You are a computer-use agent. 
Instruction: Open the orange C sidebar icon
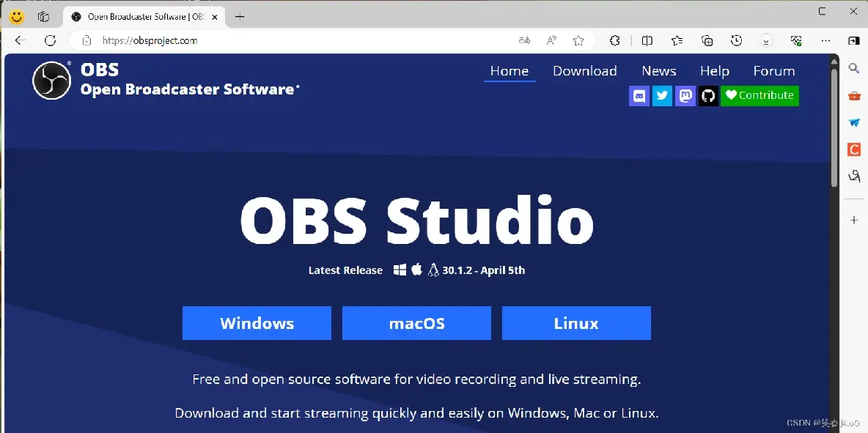coord(854,149)
